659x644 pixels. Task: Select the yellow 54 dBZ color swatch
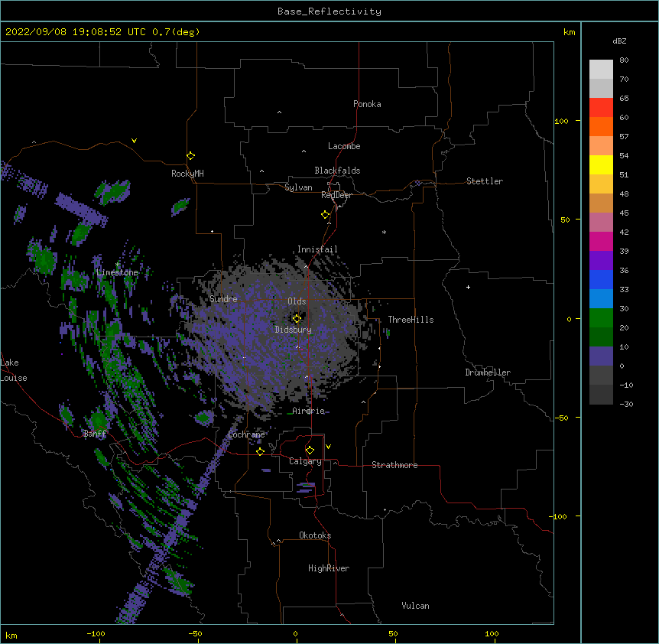click(601, 164)
